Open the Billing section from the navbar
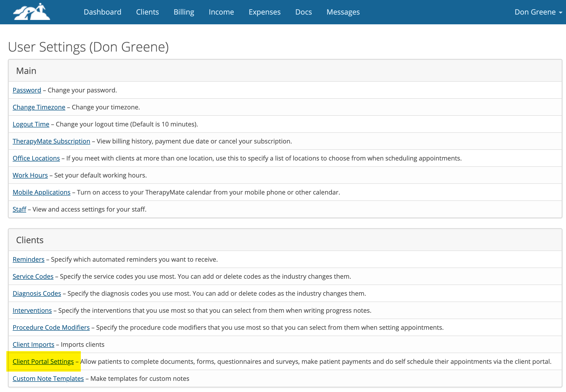 (x=183, y=12)
